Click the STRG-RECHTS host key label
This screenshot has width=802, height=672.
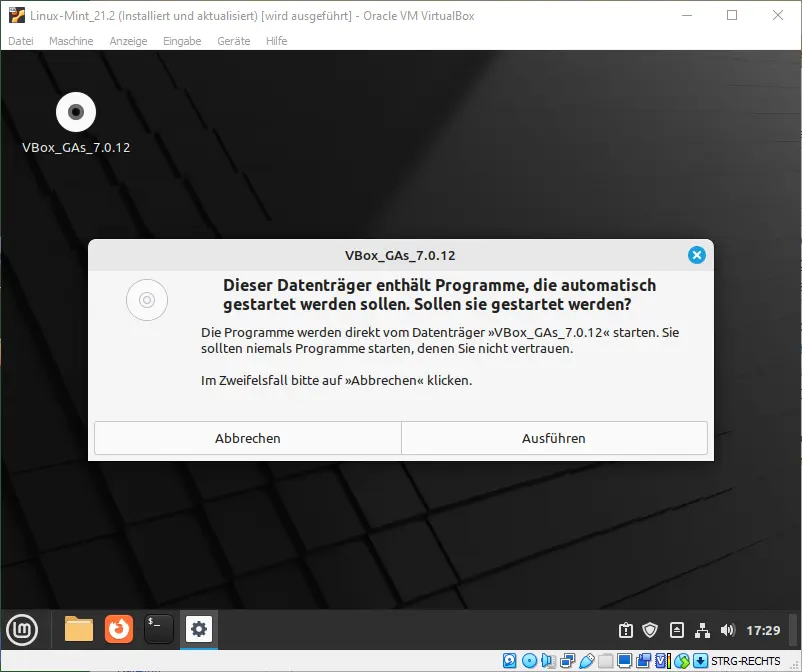(x=746, y=661)
